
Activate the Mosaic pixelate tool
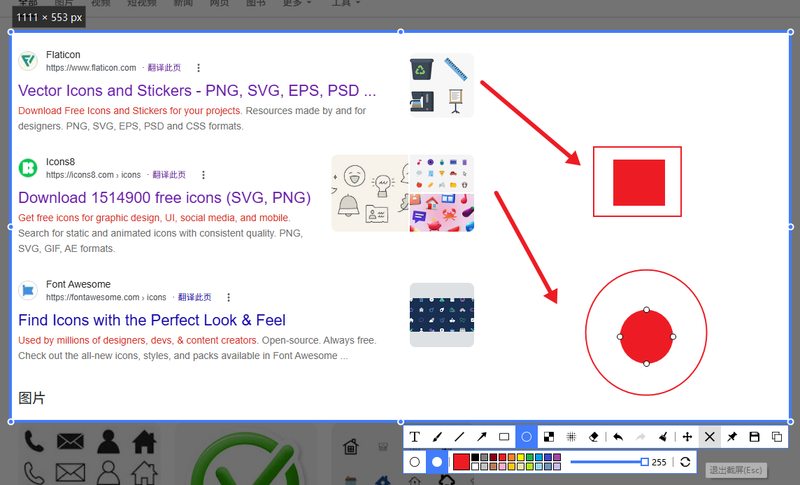click(x=548, y=437)
